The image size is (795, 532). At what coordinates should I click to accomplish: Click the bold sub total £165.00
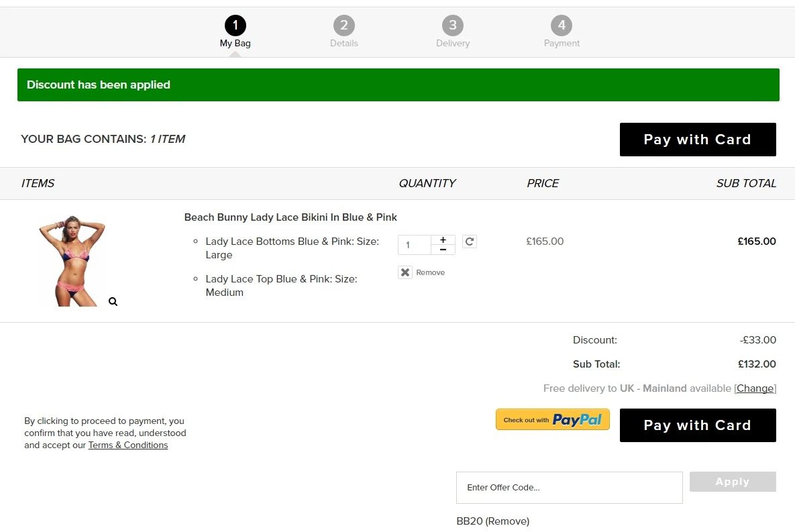757,242
